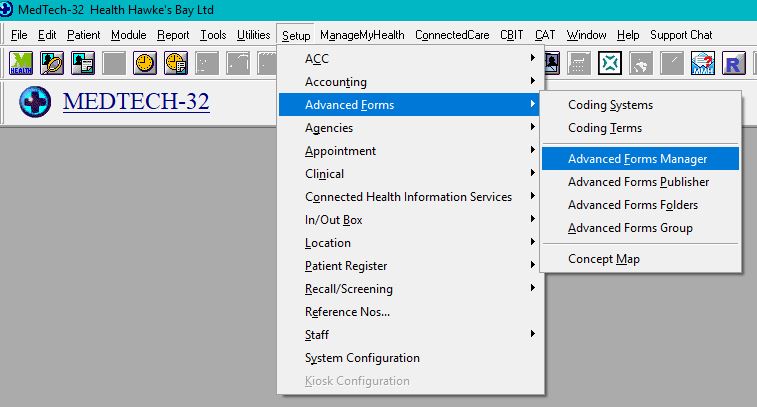Open patient search magnifier toolbar icon
The width and height of the screenshot is (757, 407).
click(x=52, y=63)
